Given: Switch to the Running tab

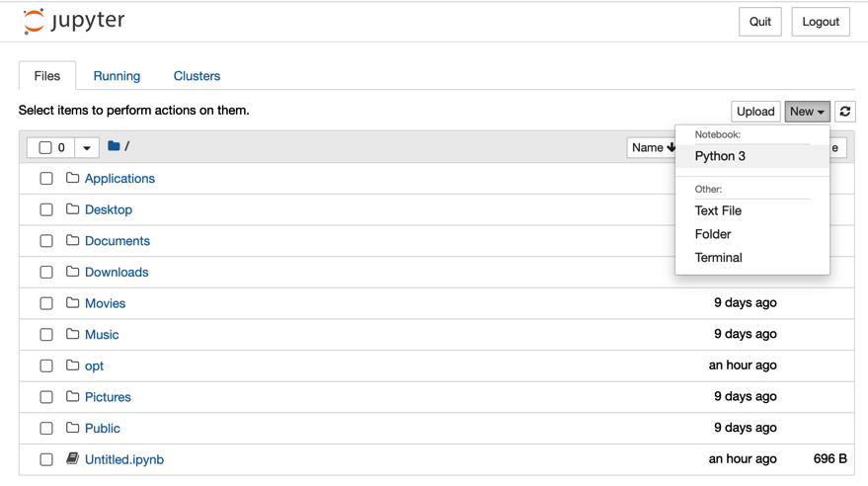Looking at the screenshot, I should 117,76.
